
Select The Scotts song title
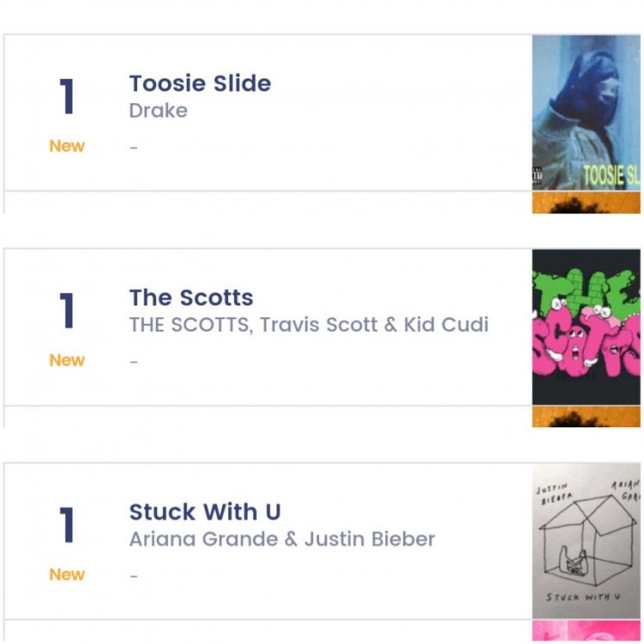pos(192,298)
